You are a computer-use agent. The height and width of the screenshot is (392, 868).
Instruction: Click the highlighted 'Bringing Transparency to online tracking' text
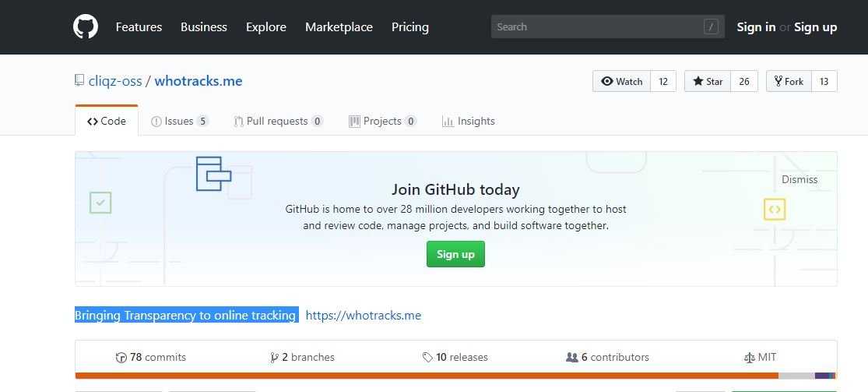coord(187,315)
